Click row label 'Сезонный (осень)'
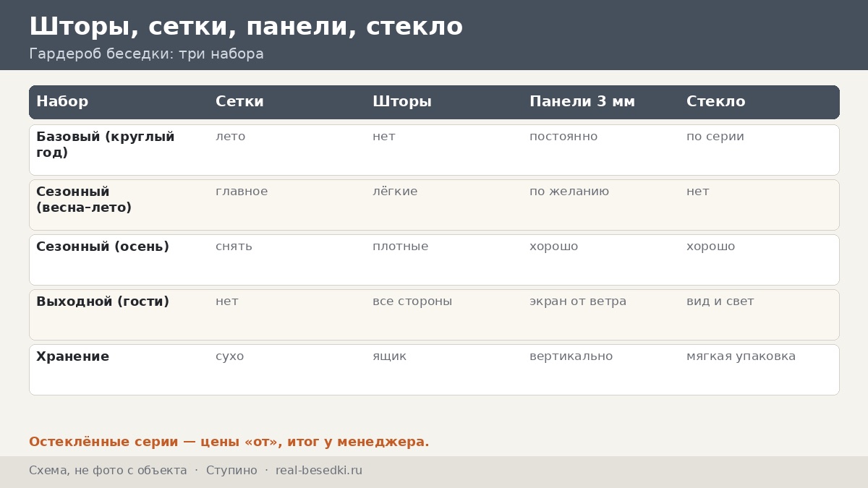Screen dimensions: 868x488 coord(103,247)
